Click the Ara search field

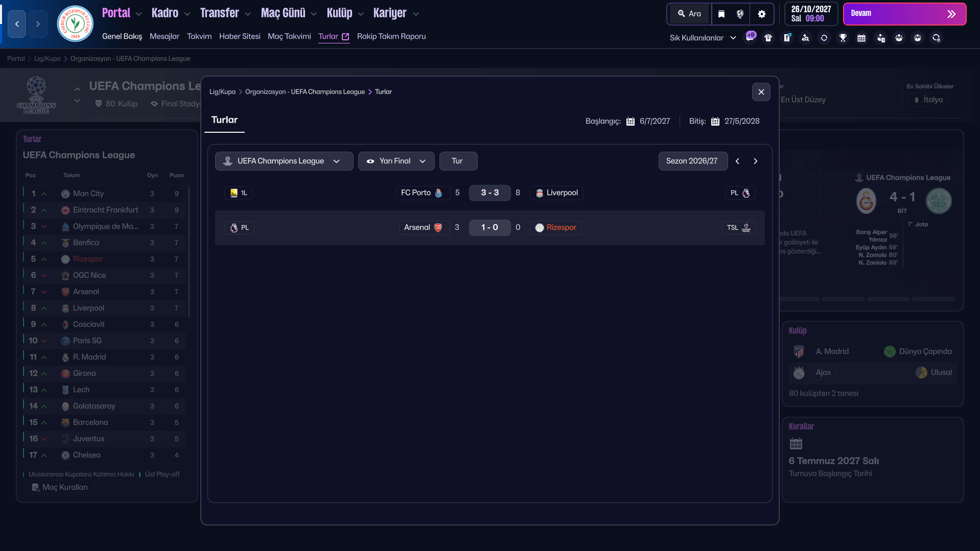(x=689, y=14)
